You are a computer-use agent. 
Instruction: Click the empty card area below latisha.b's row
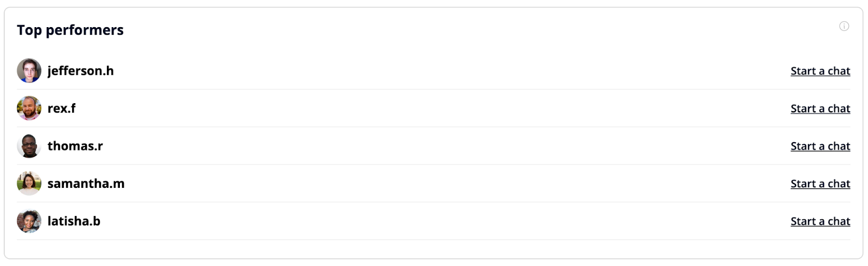(434, 249)
